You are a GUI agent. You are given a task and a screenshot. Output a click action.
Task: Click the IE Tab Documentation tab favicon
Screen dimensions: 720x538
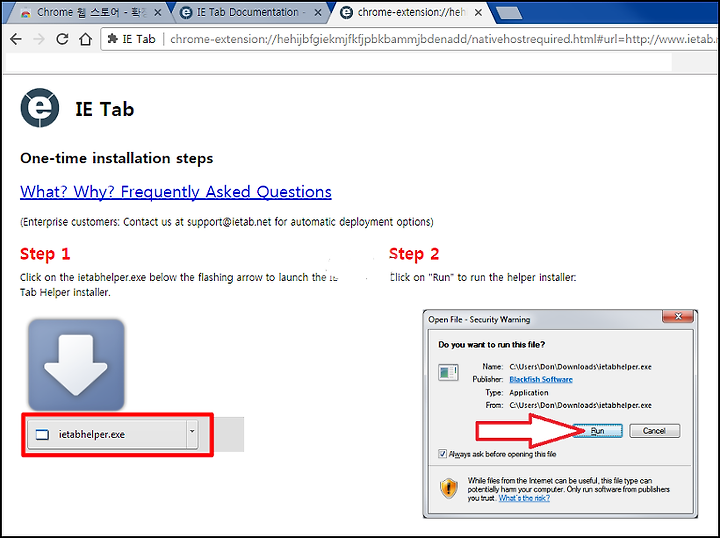pyautogui.click(x=186, y=13)
